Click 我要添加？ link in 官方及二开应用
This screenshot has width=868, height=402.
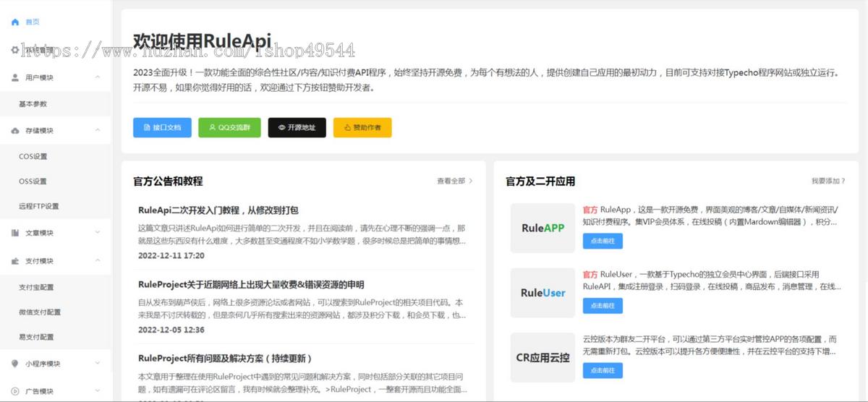click(828, 181)
